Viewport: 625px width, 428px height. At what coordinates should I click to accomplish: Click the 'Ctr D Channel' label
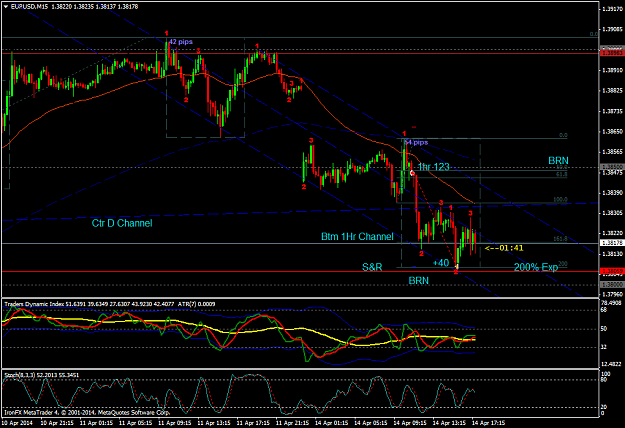click(122, 223)
